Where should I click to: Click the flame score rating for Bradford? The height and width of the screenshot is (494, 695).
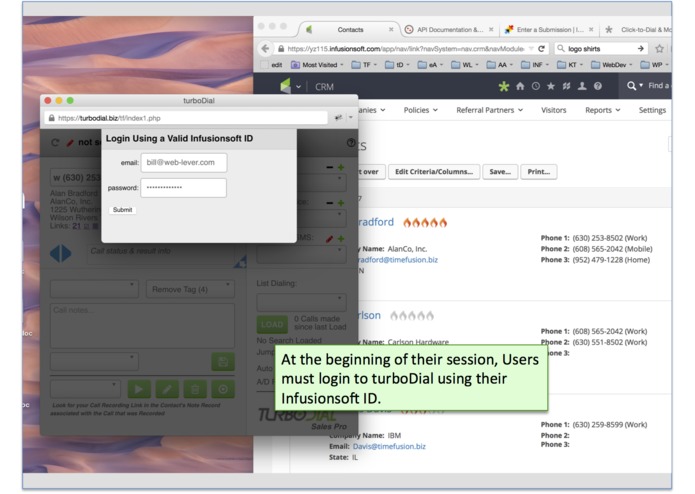pyautogui.click(x=425, y=222)
